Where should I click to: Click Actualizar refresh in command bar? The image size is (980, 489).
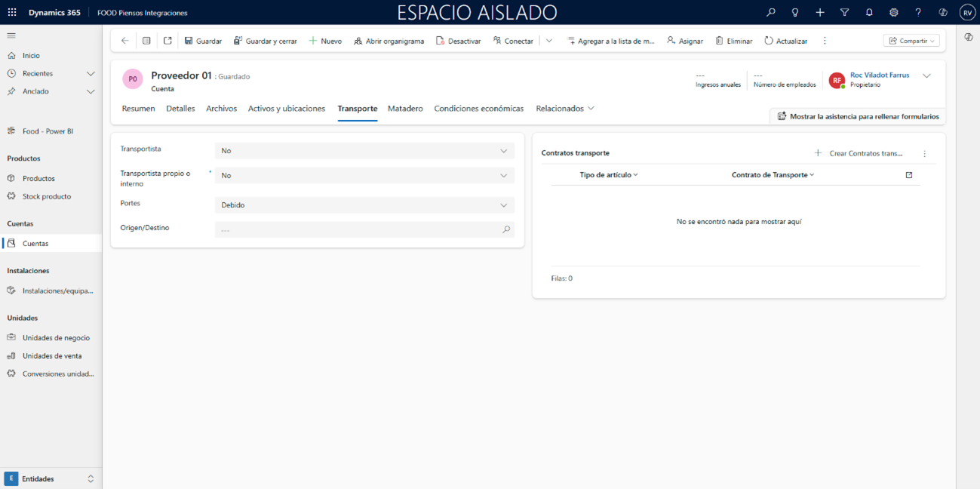pos(785,41)
